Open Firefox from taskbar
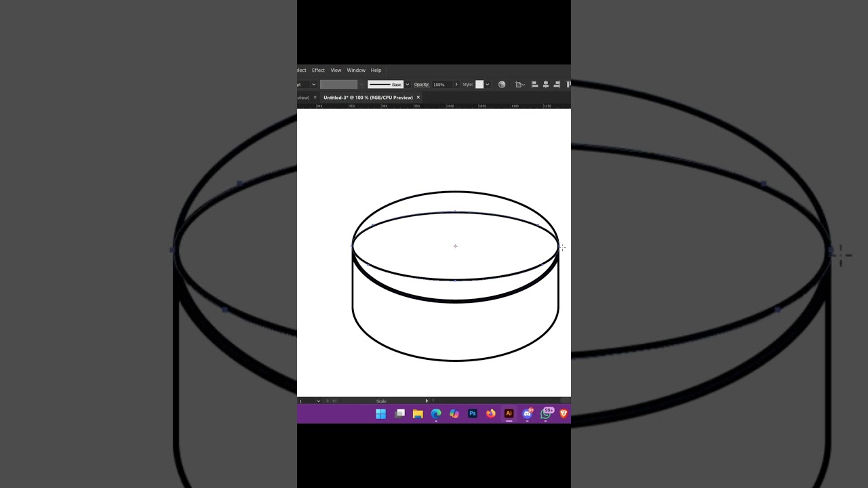The image size is (868, 488). (x=491, y=413)
